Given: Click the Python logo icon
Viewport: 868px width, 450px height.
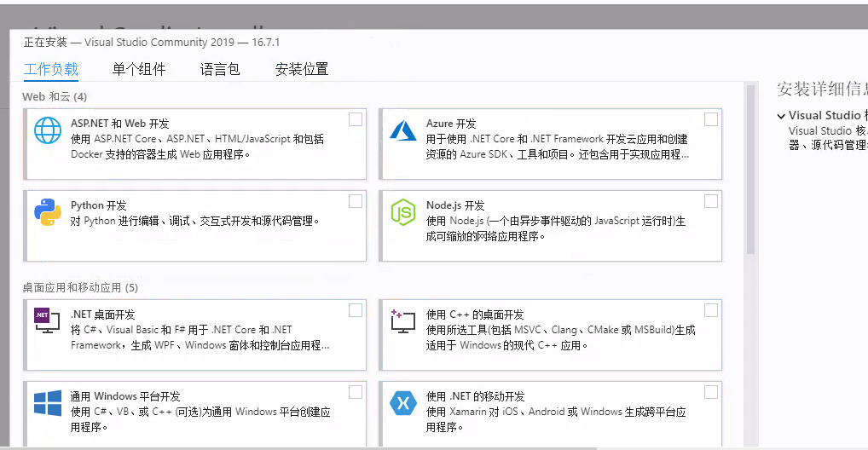Looking at the screenshot, I should tap(48, 212).
